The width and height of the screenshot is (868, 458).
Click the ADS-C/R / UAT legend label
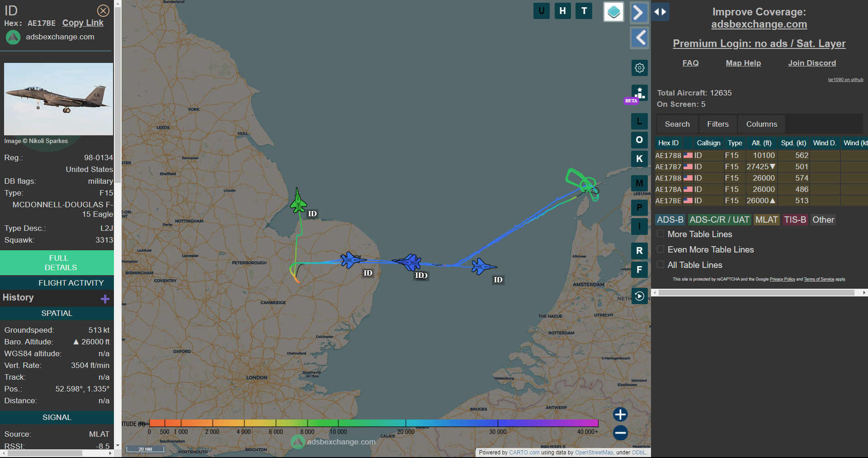(719, 220)
